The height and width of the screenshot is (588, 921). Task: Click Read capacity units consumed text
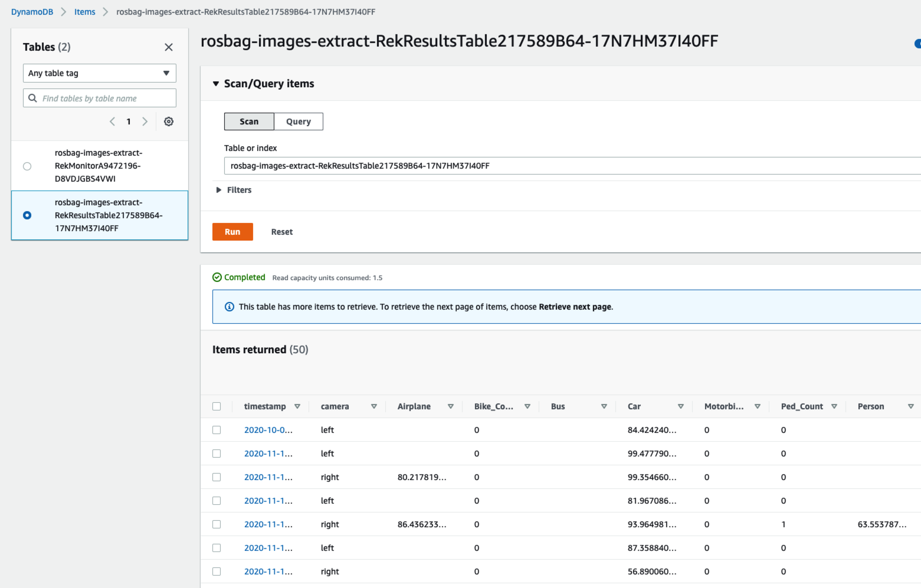pos(327,278)
